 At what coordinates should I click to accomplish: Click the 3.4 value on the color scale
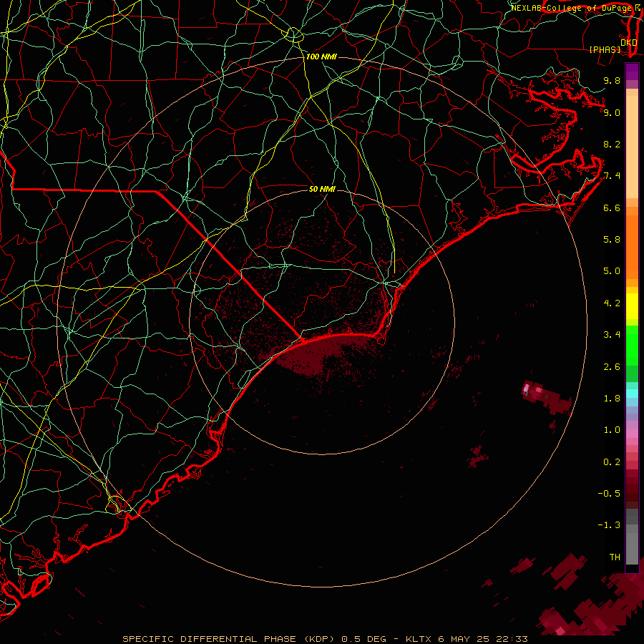pos(612,335)
